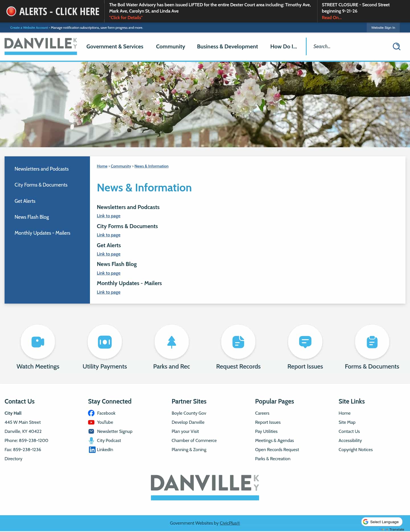The image size is (410, 532).
Task: Click the Facebook icon in Stay Connected
Action: point(91,413)
